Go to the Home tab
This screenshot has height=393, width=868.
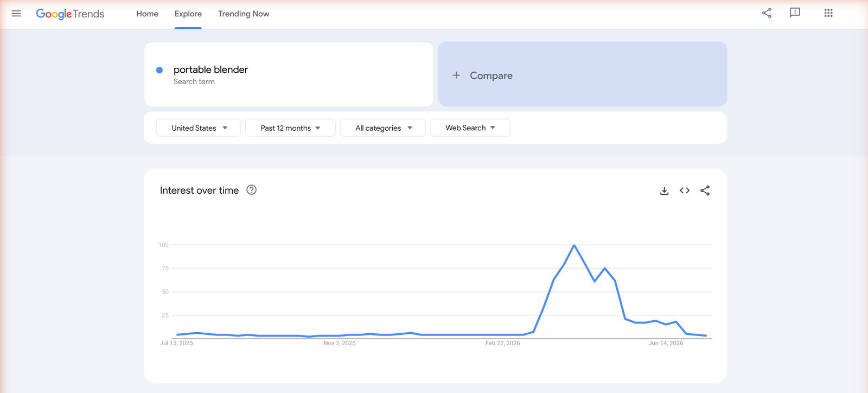pyautogui.click(x=147, y=14)
